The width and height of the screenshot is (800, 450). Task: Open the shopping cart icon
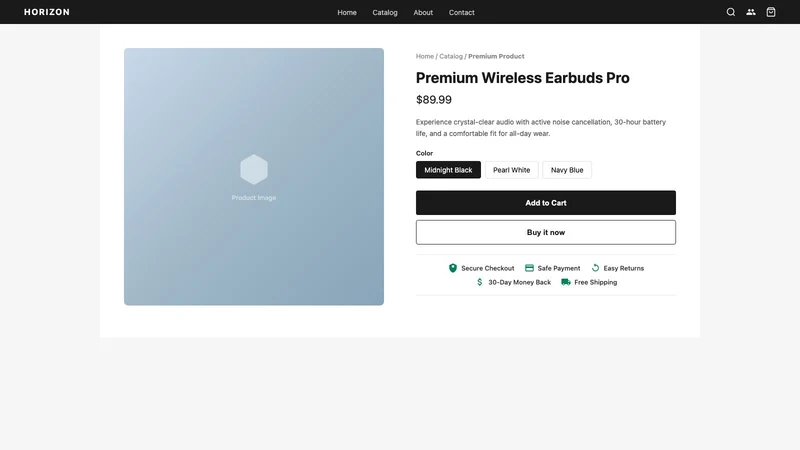(771, 12)
